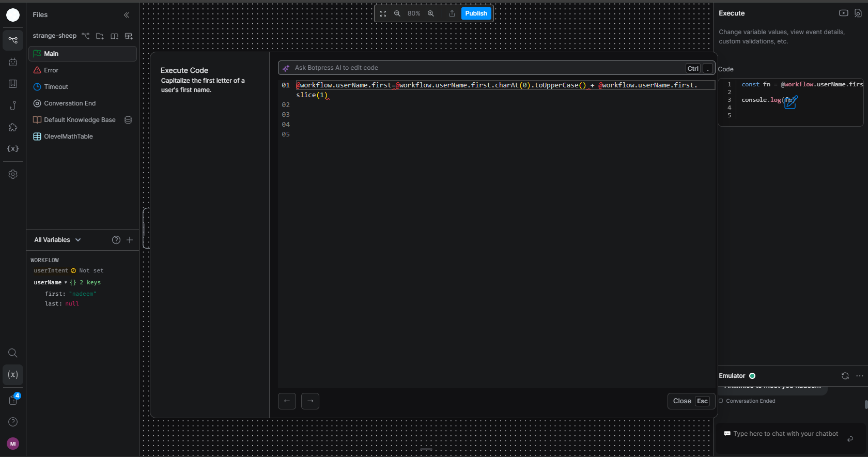The image size is (868, 457).
Task: Zoom out the canvas
Action: 397,13
